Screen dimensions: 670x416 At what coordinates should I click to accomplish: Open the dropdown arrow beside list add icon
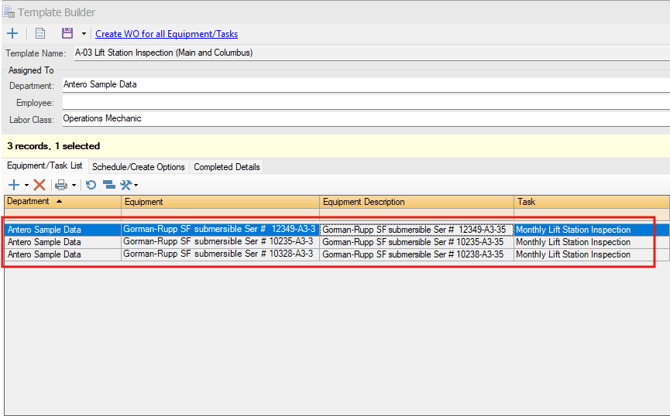pyautogui.click(x=26, y=186)
